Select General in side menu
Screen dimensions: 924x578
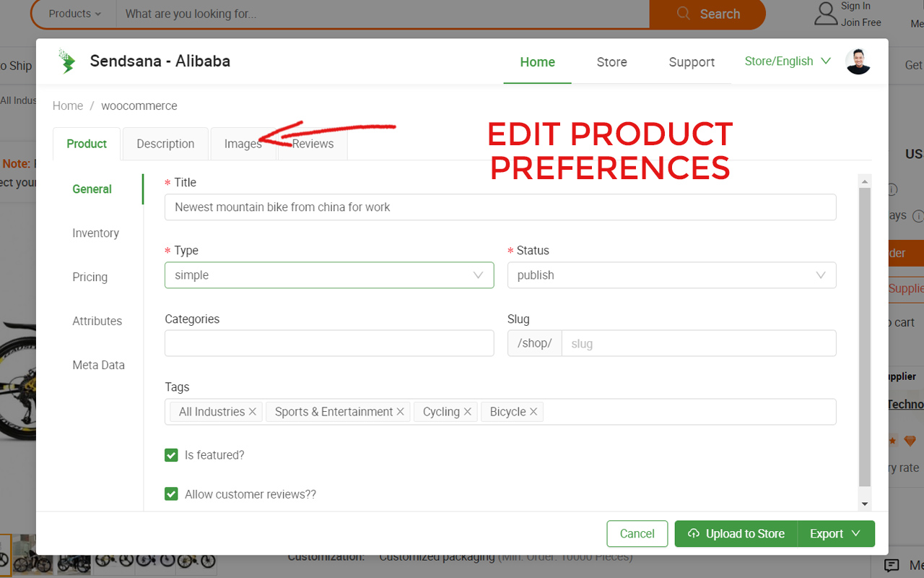point(92,189)
